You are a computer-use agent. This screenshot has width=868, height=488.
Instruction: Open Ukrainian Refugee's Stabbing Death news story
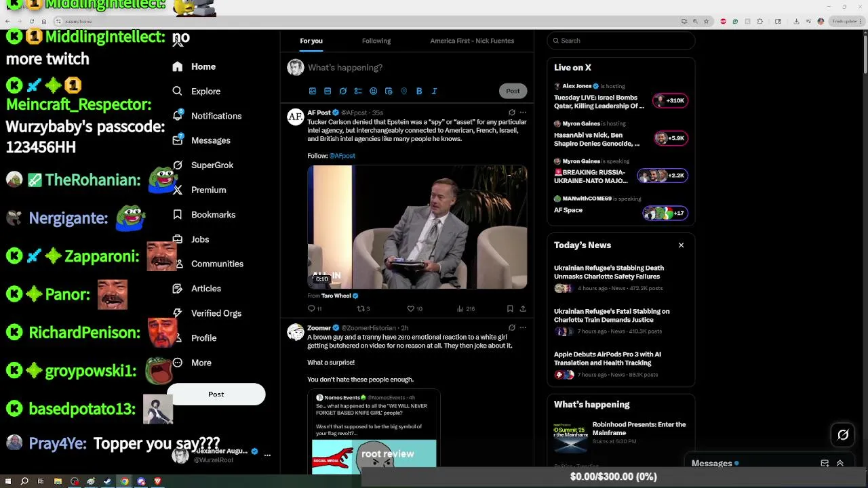tap(620, 279)
